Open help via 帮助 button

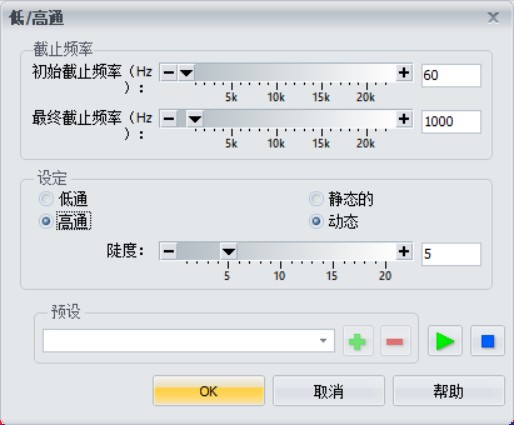[449, 391]
